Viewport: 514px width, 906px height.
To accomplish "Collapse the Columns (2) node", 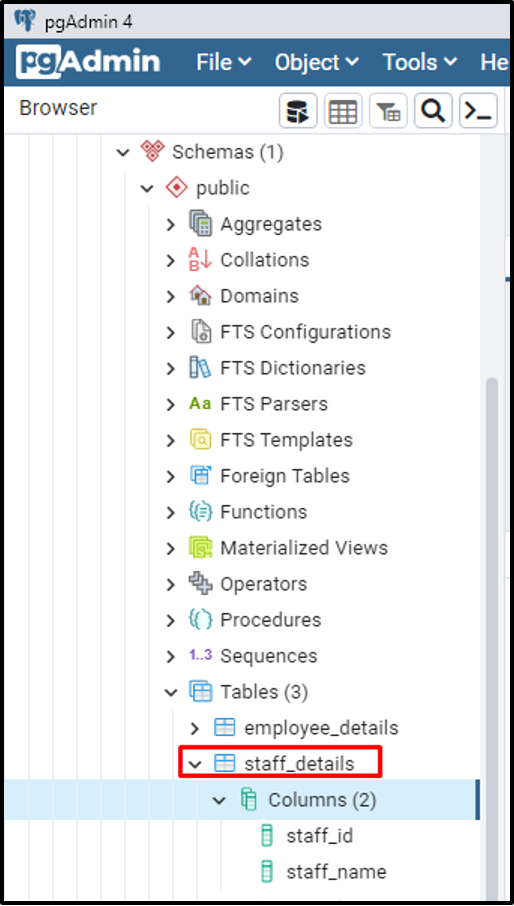I will 219,800.
